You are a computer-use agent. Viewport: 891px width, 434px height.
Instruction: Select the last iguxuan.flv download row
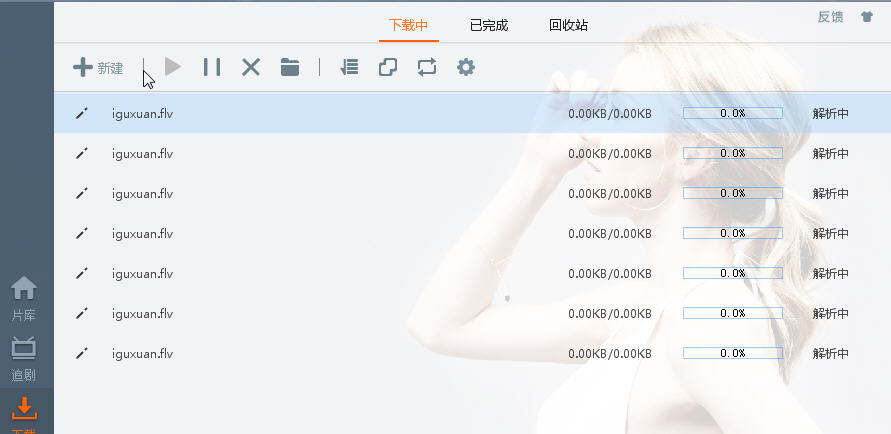[142, 353]
